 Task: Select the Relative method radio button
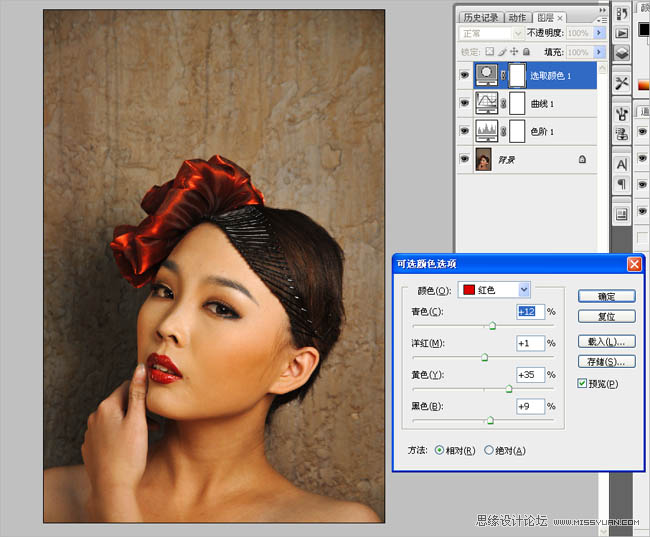pyautogui.click(x=440, y=450)
